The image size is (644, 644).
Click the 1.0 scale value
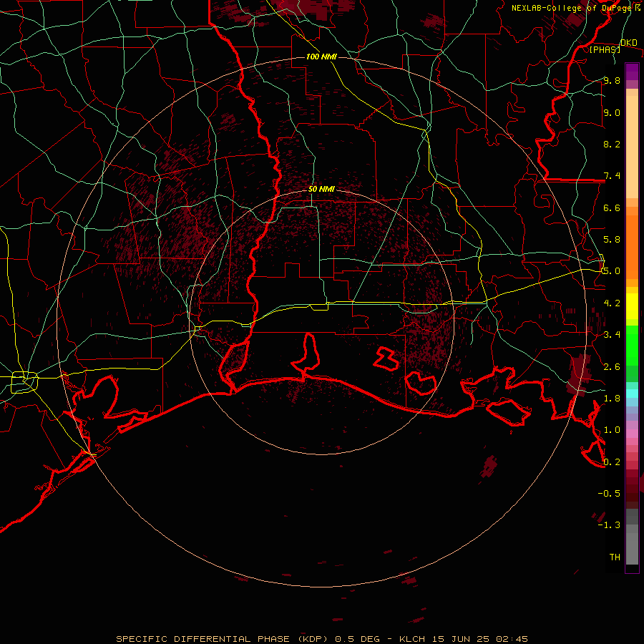[612, 429]
